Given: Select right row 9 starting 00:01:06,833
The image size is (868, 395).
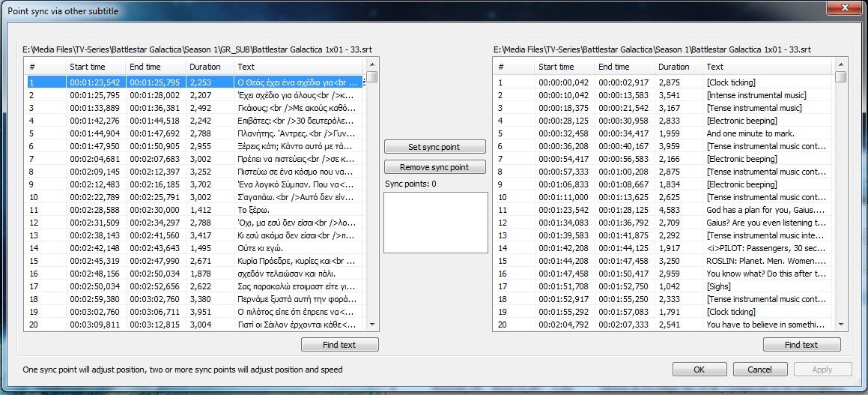Looking at the screenshot, I should [x=664, y=184].
